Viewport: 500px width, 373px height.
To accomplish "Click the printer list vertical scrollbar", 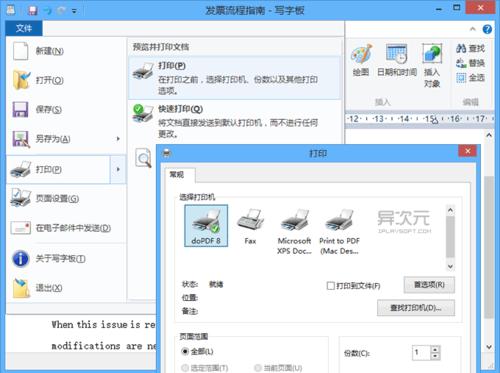I will tap(450, 238).
